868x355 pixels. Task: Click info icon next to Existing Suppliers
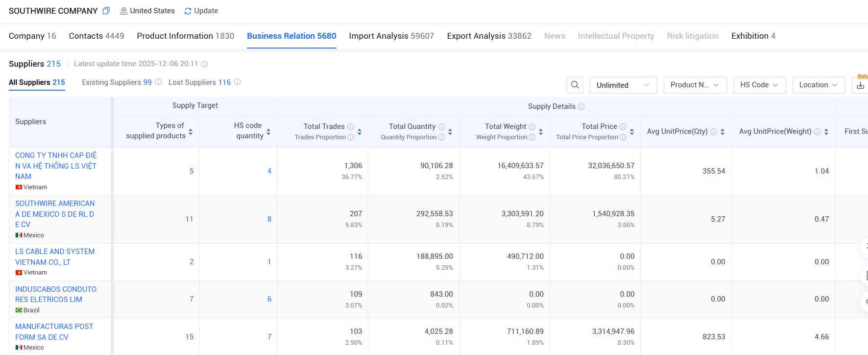pyautogui.click(x=158, y=82)
